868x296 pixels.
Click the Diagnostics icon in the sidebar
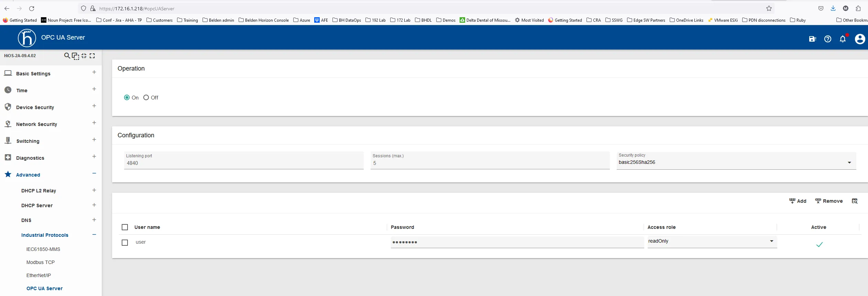coord(8,157)
